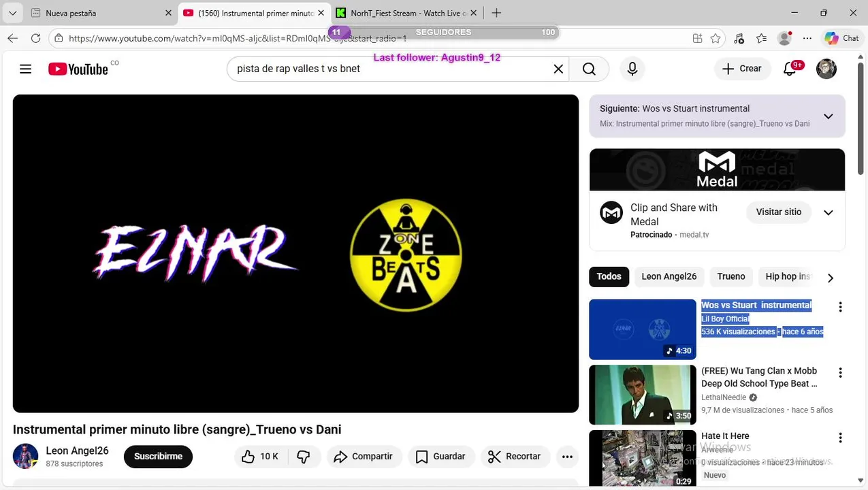Viewport: 868px width, 490px height.
Task: Open the tab actions menu chevron
Action: tap(12, 13)
